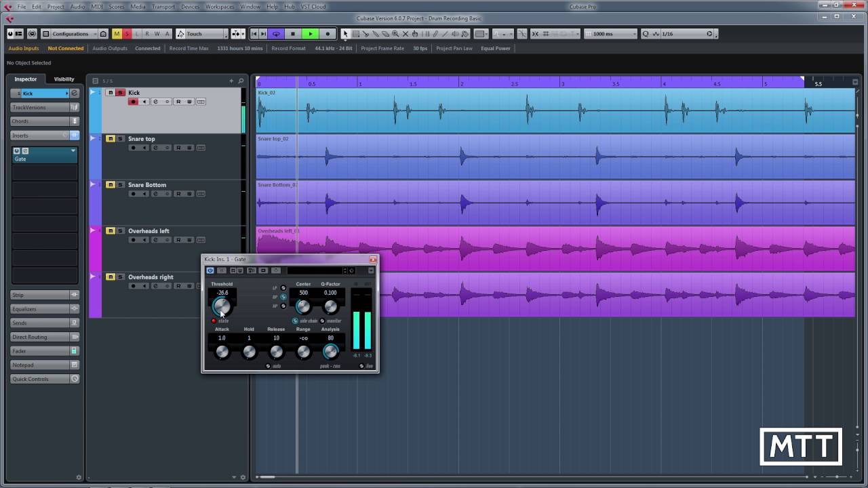Click the Analysis knob in Gate
Image resolution: width=868 pixels, height=488 pixels.
tap(331, 351)
